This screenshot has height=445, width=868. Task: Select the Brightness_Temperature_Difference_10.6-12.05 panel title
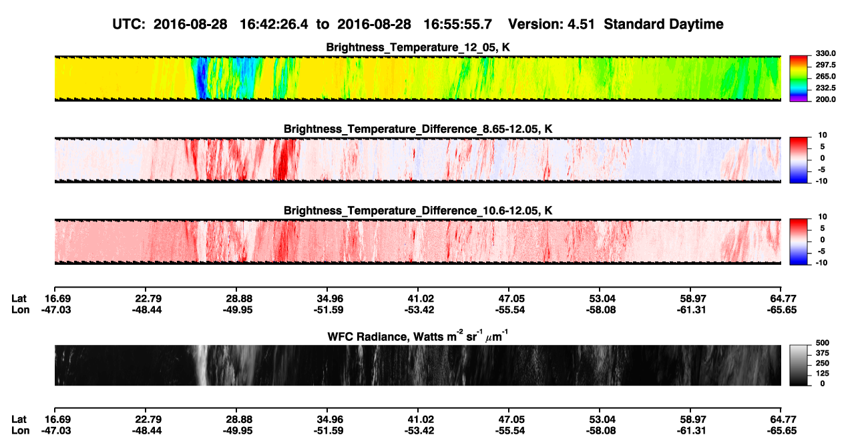coord(418,211)
